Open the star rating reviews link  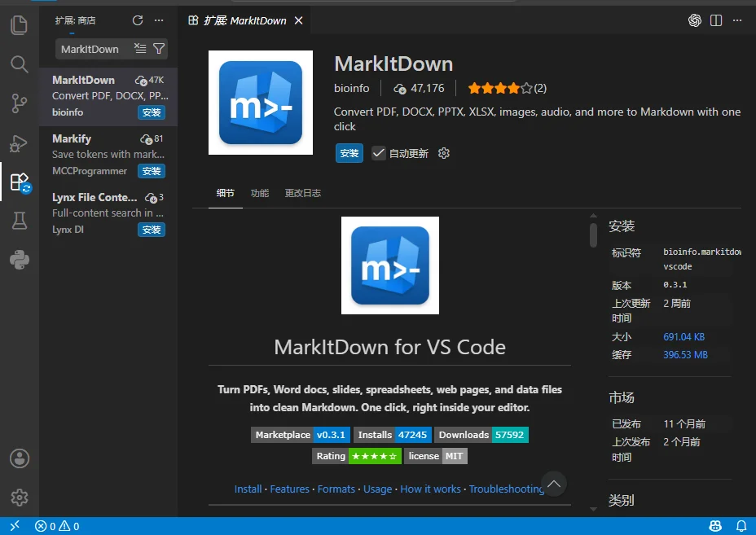click(508, 88)
